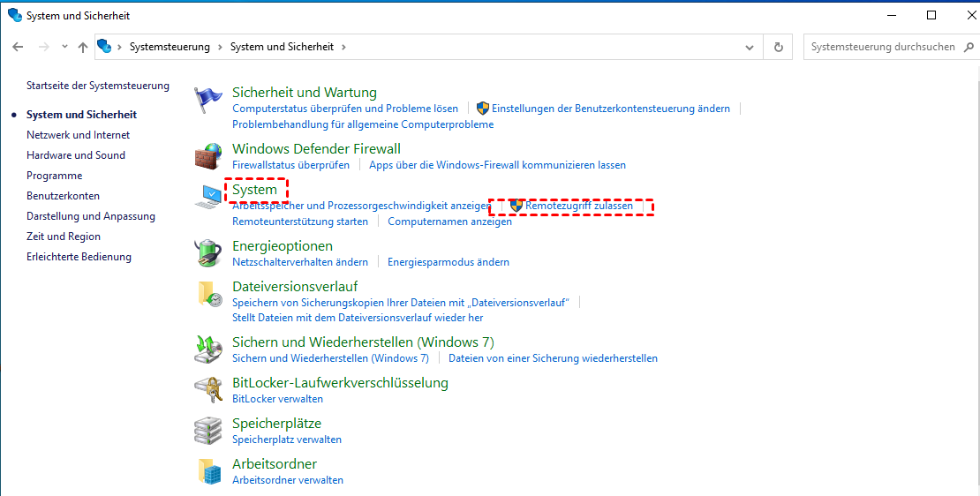Click the System computer monitor icon
This screenshot has height=496, width=980.
point(208,197)
